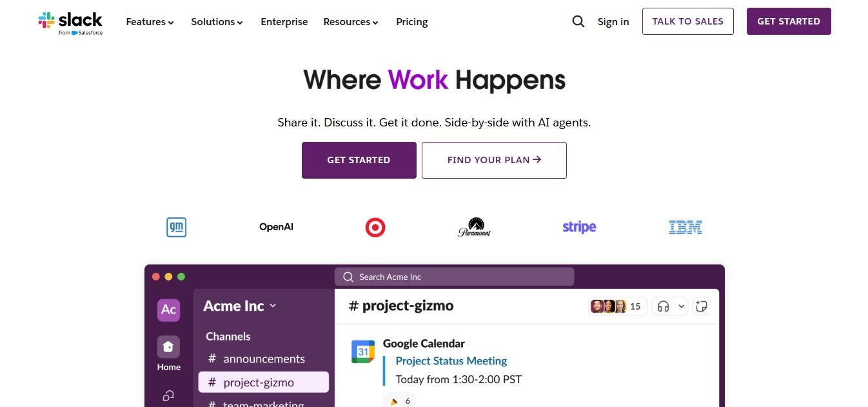Create a canvas from the channel header
Viewport: 868px width, 407px height.
pyautogui.click(x=701, y=306)
